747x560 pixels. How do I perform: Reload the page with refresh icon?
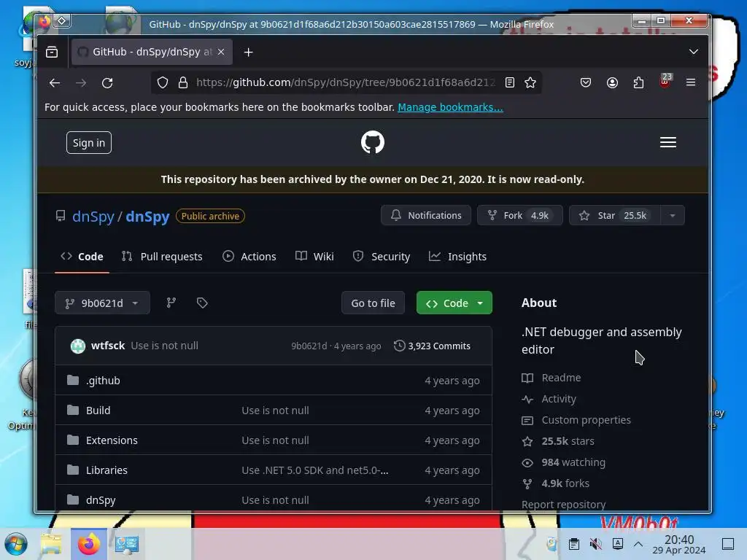(x=107, y=83)
